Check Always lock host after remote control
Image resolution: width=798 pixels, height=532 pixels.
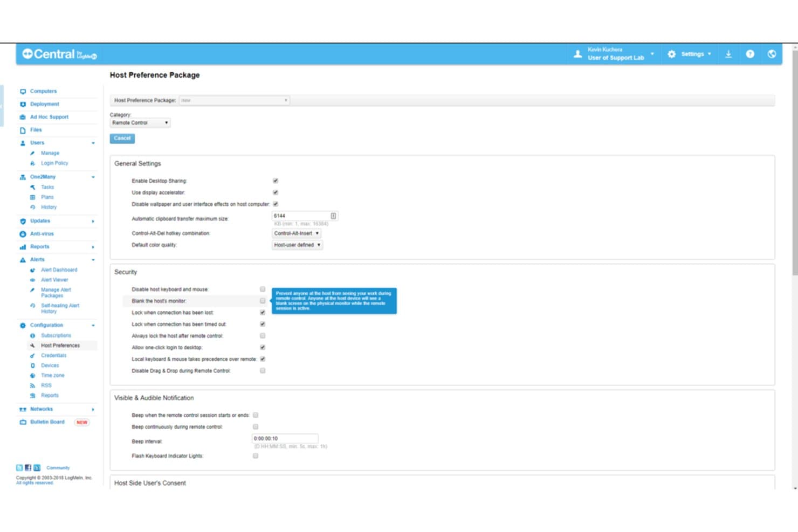263,336
